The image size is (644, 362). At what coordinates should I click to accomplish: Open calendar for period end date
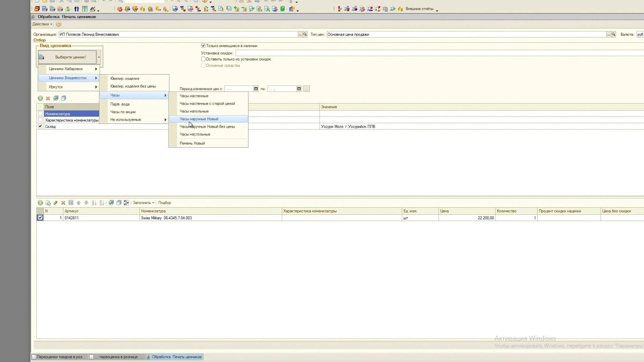coord(299,89)
